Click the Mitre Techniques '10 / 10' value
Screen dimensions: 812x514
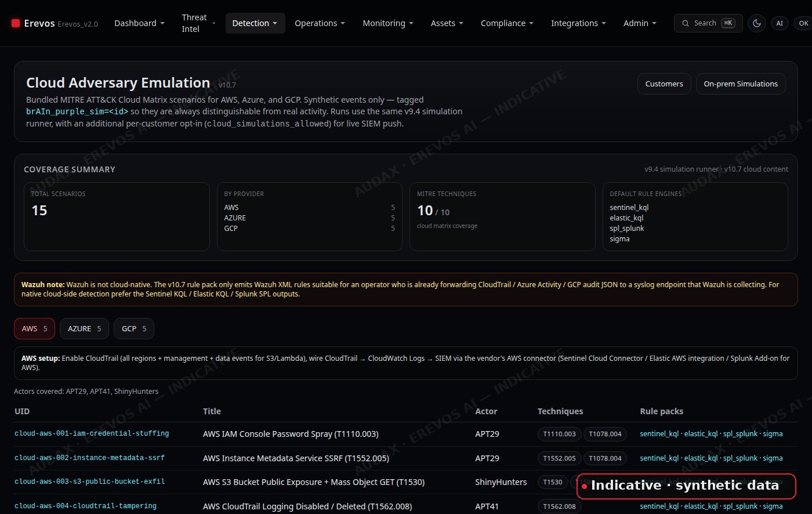coord(434,211)
